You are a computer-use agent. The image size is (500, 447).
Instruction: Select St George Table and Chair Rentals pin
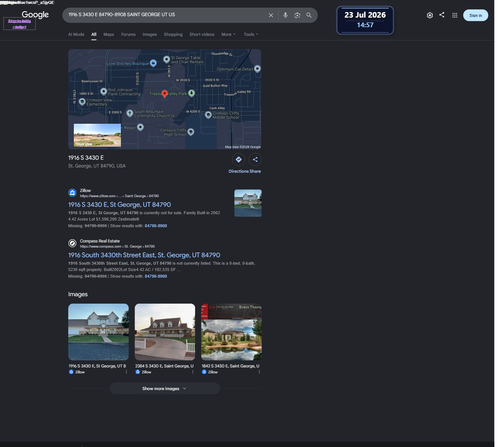click(166, 60)
